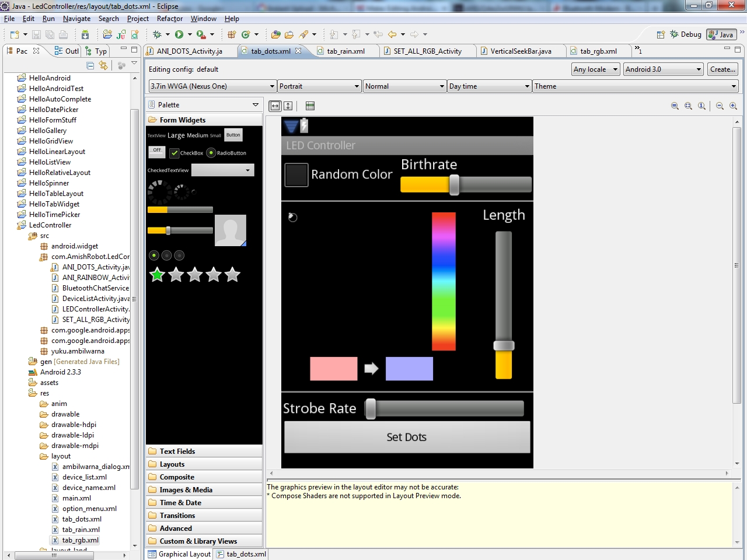Switch to the Graphical Layout tab
Image resolution: width=747 pixels, height=560 pixels.
click(x=179, y=554)
